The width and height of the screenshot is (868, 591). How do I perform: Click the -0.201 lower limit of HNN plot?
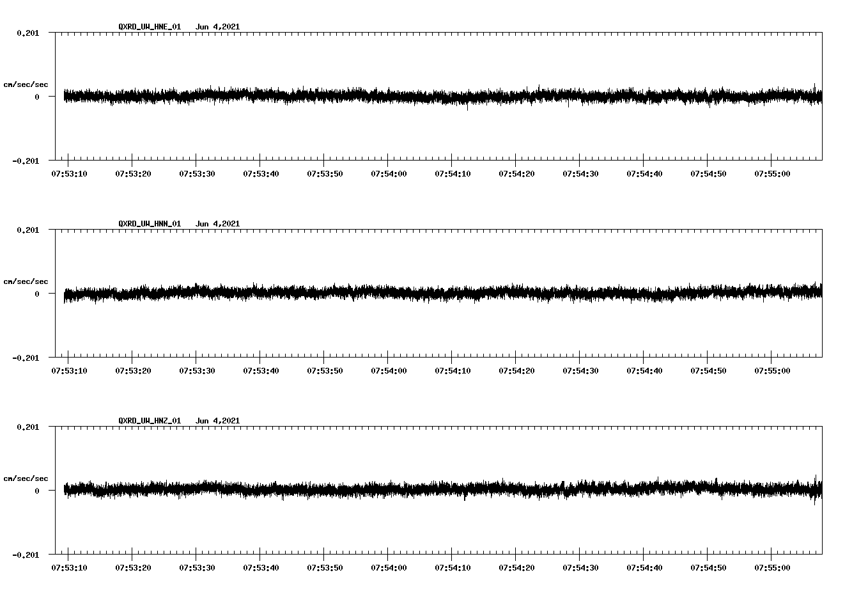26,358
